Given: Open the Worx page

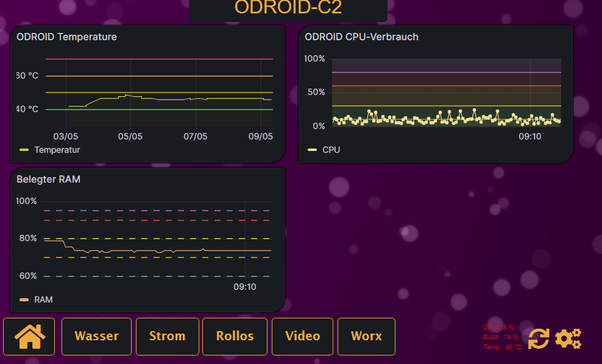Looking at the screenshot, I should pos(366,337).
